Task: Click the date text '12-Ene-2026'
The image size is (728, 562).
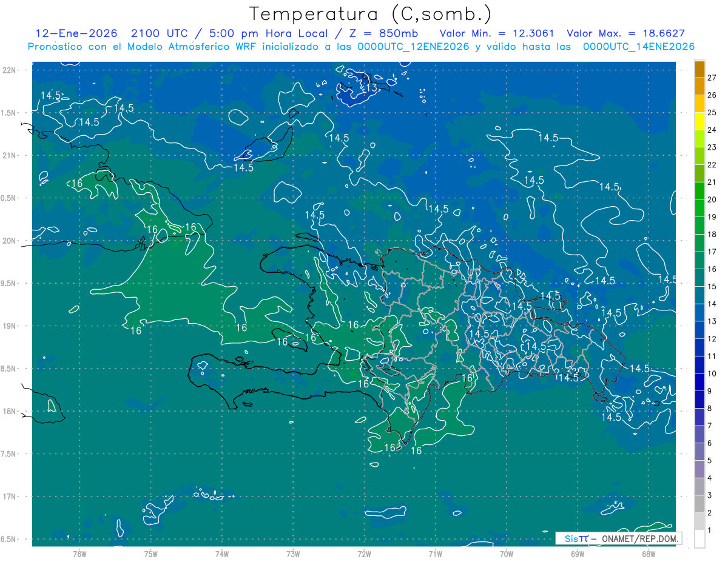Action: tap(76, 34)
